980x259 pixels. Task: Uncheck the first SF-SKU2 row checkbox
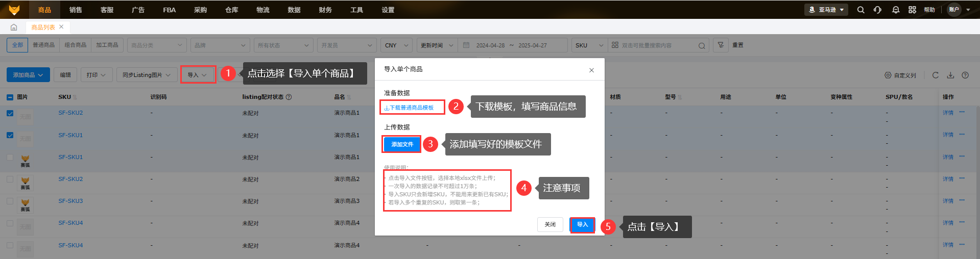10,113
